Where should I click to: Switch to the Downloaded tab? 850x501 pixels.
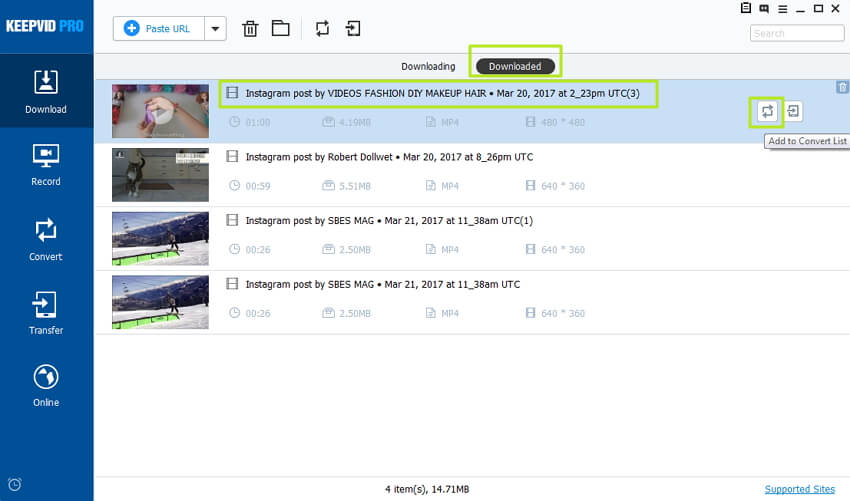click(515, 66)
